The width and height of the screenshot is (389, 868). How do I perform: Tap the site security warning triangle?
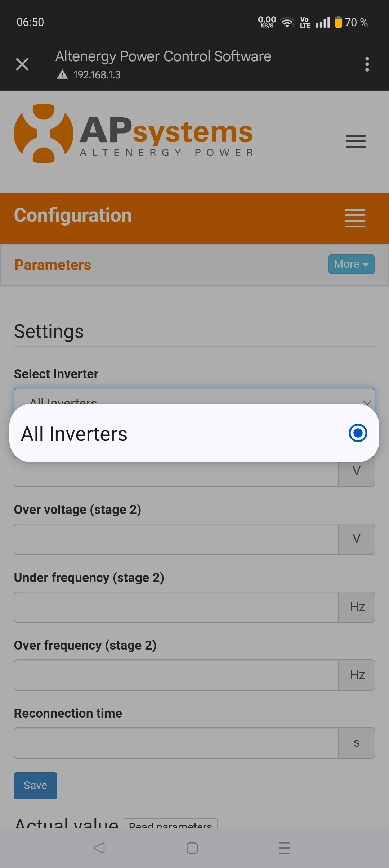pos(62,74)
